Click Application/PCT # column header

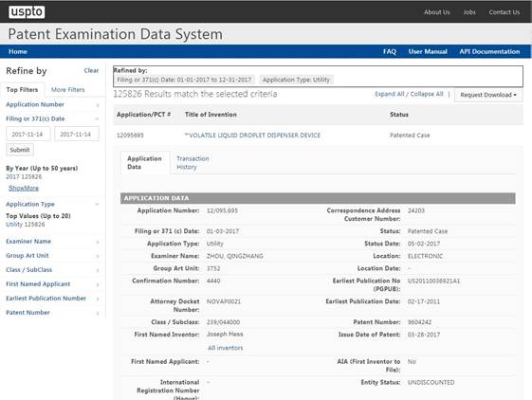tap(143, 115)
